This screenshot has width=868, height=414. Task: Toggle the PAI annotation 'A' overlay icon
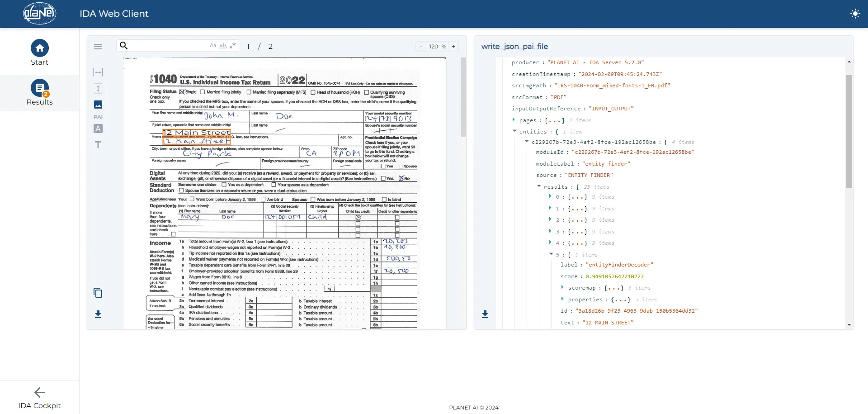[x=98, y=129]
